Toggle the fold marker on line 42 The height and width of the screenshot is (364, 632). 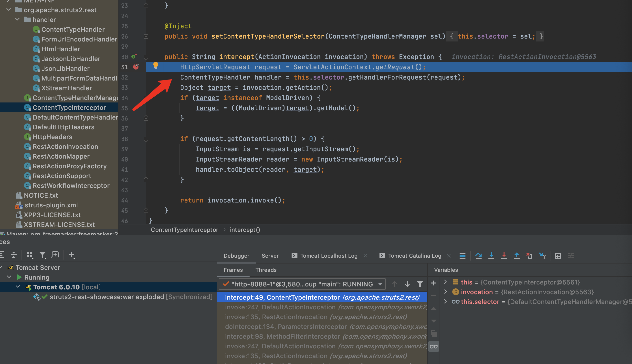point(146,180)
